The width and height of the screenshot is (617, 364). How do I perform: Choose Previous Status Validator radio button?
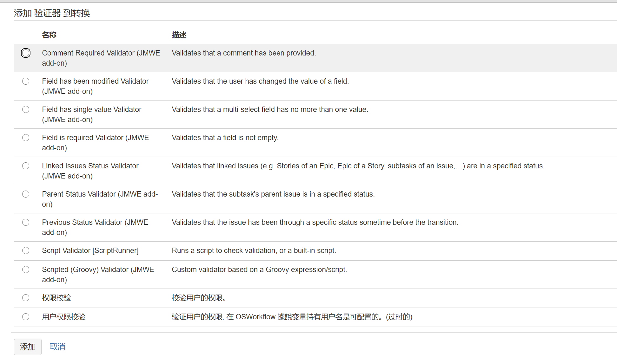26,222
